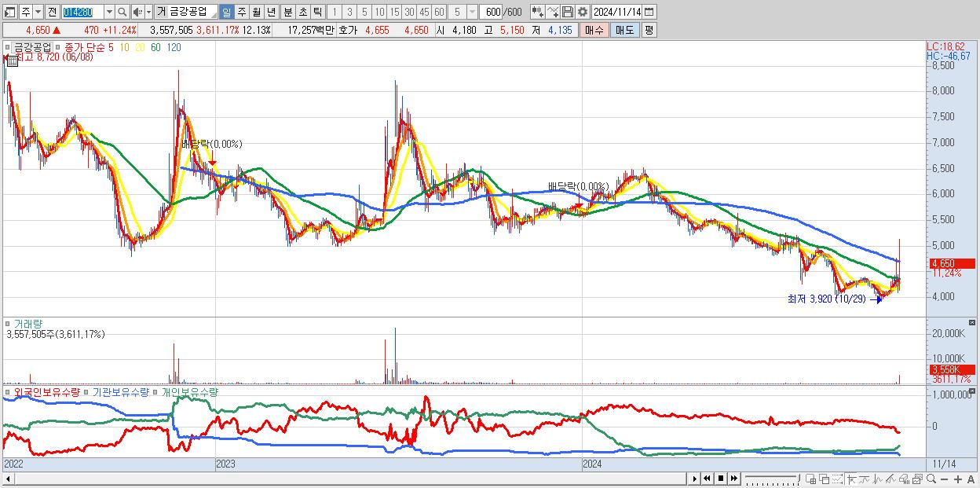Click the 3D bar chart icon at bottom
The height and width of the screenshot is (488, 980).
pos(905,479)
